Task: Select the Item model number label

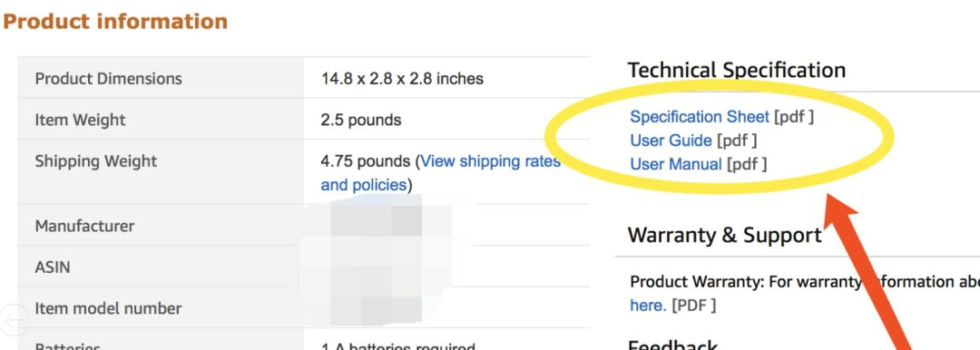Action: [108, 308]
